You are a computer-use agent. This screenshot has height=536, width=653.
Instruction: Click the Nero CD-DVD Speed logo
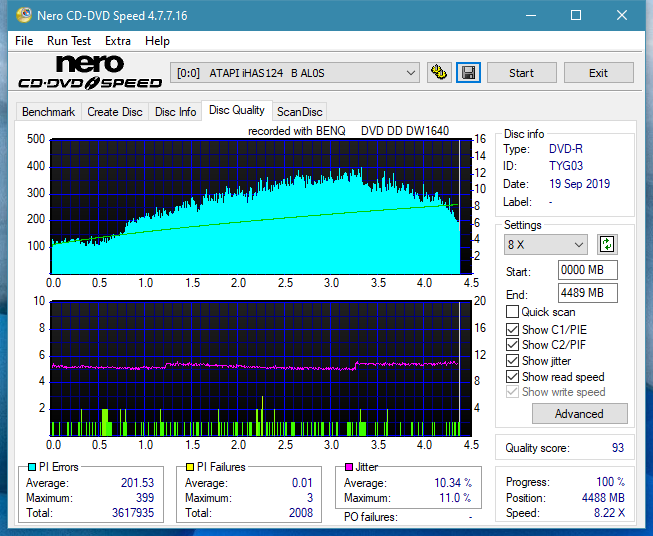(x=90, y=72)
